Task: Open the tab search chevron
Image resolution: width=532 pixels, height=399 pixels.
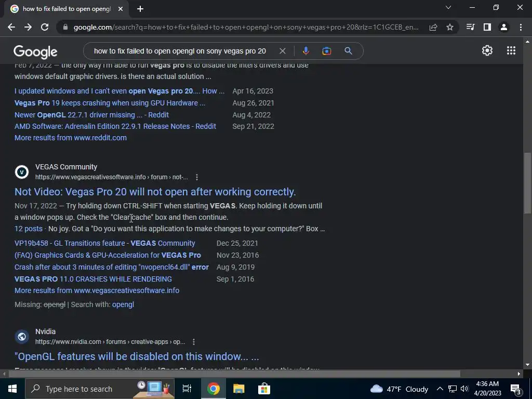Action: (x=448, y=7)
